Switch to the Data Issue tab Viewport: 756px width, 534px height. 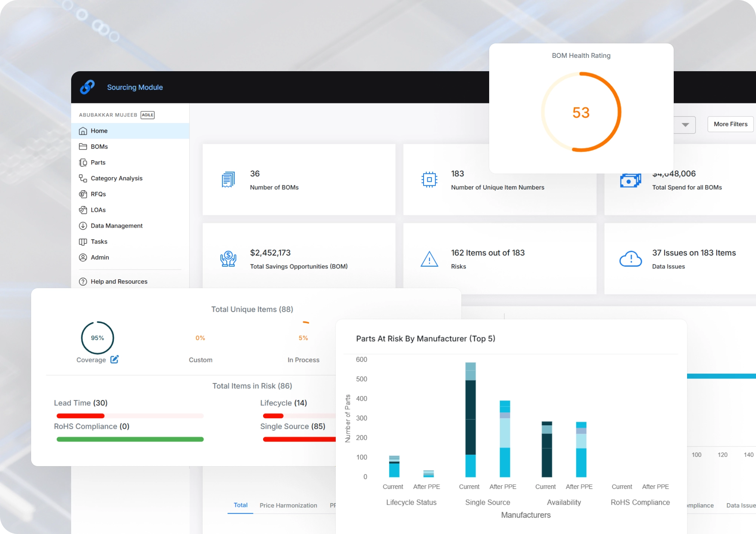[741, 505]
